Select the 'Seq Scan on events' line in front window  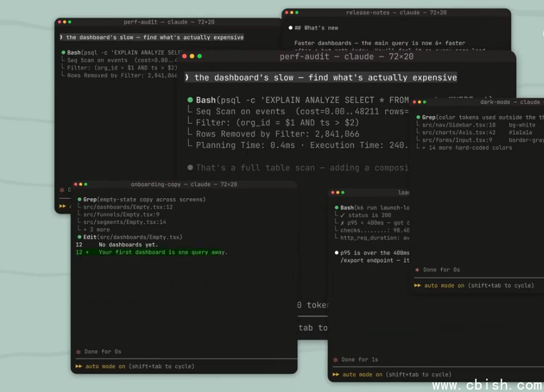302,111
